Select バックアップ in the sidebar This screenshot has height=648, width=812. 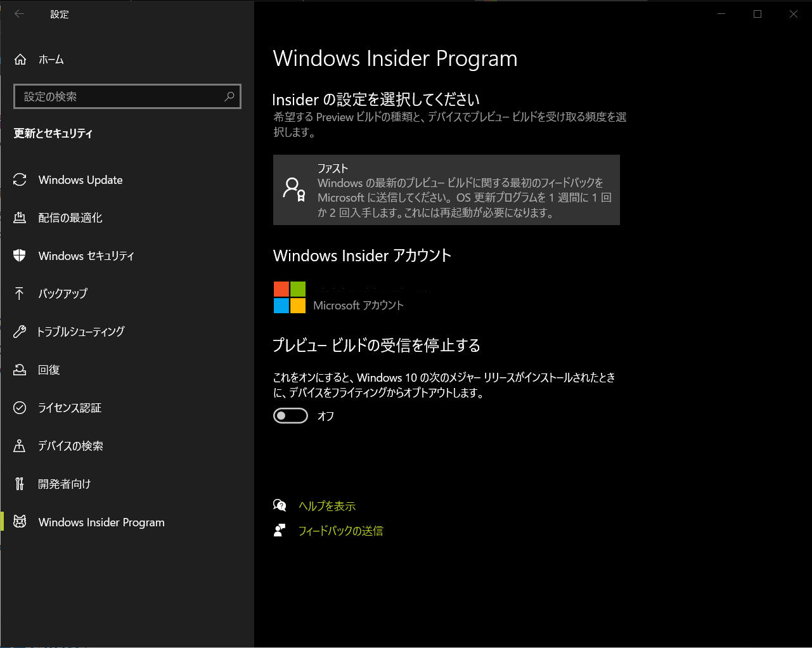click(127, 294)
